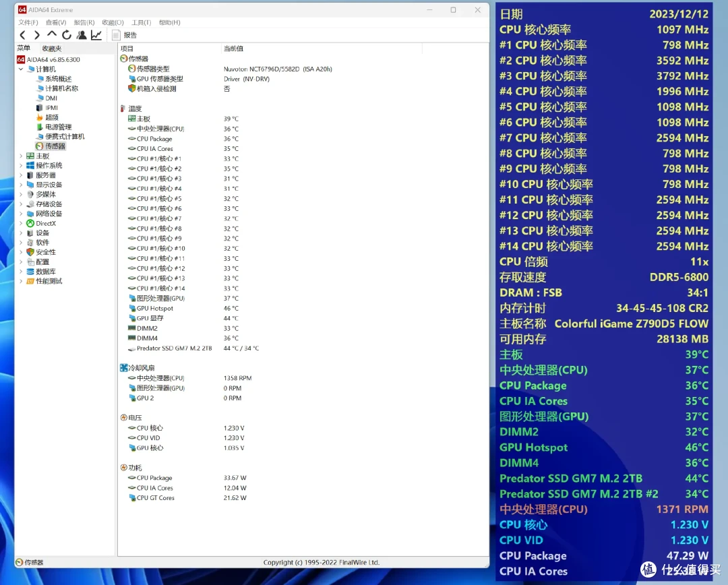The width and height of the screenshot is (728, 585).
Task: Click the 性能测试 tree icon
Action: (30, 281)
